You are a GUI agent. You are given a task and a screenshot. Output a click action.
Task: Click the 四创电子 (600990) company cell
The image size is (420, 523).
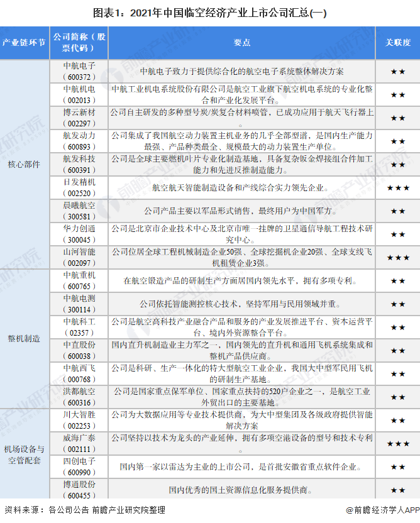pyautogui.click(x=79, y=467)
